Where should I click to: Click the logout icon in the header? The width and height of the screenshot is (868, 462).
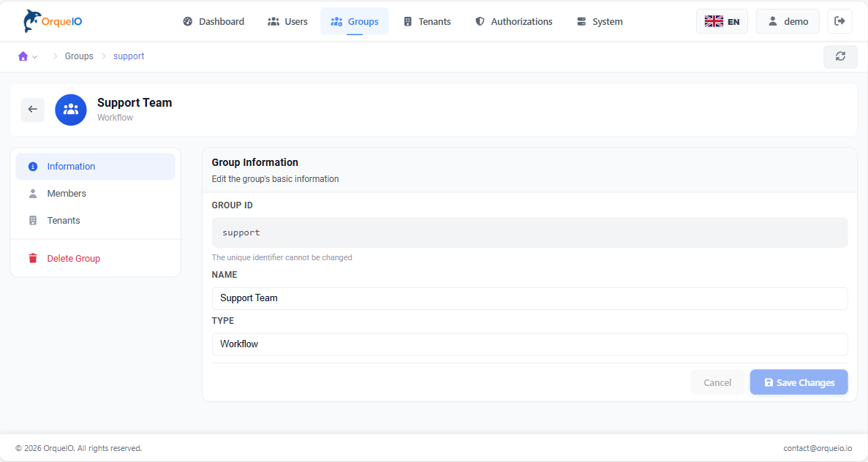point(839,20)
